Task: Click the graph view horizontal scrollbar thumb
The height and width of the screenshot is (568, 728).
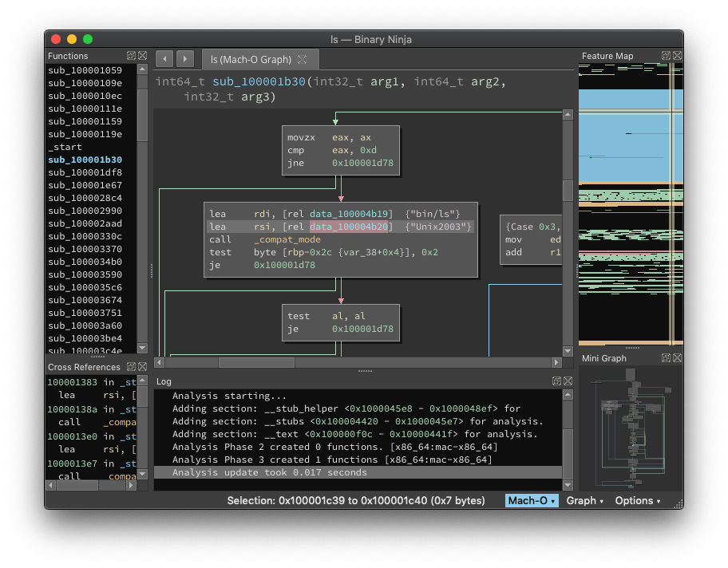Action: pos(256,362)
